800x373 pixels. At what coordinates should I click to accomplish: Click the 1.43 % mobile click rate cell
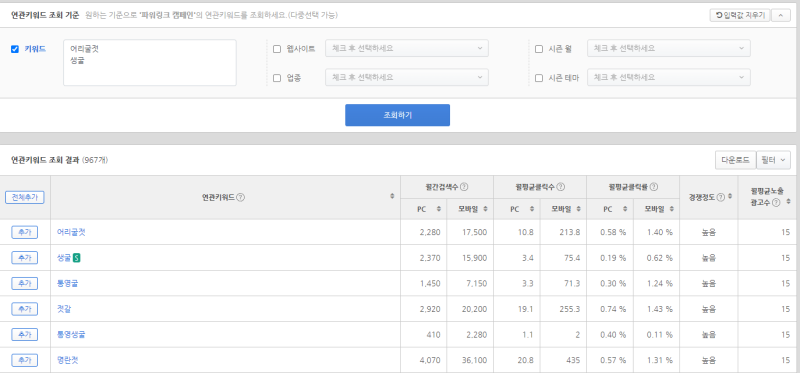point(656,309)
